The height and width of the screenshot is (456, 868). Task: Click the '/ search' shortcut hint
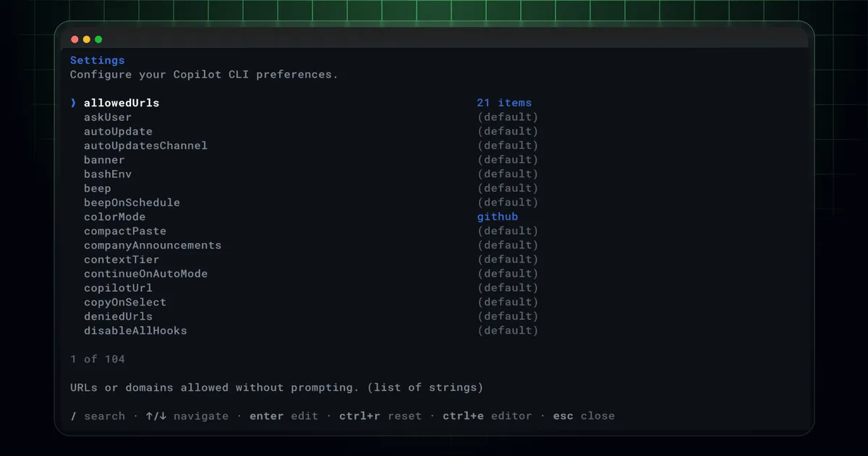click(98, 416)
